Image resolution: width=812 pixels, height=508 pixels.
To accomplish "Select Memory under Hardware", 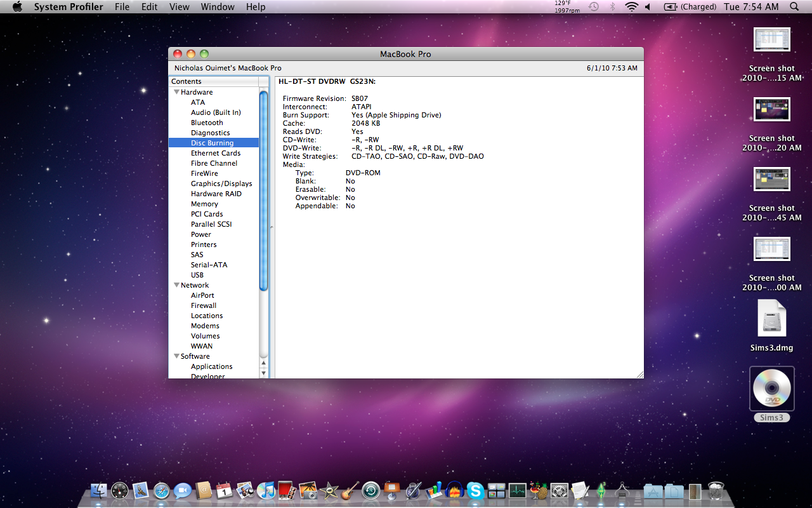I will 204,204.
